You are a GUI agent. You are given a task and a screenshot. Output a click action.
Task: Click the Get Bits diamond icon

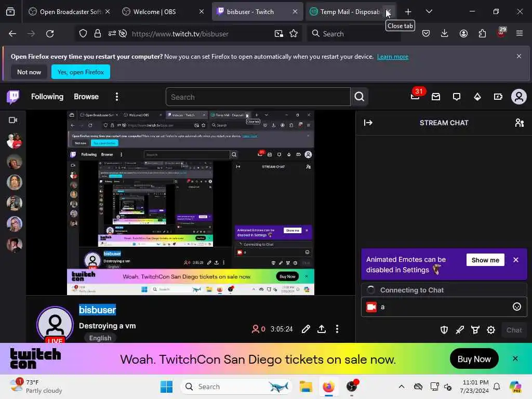477,97
